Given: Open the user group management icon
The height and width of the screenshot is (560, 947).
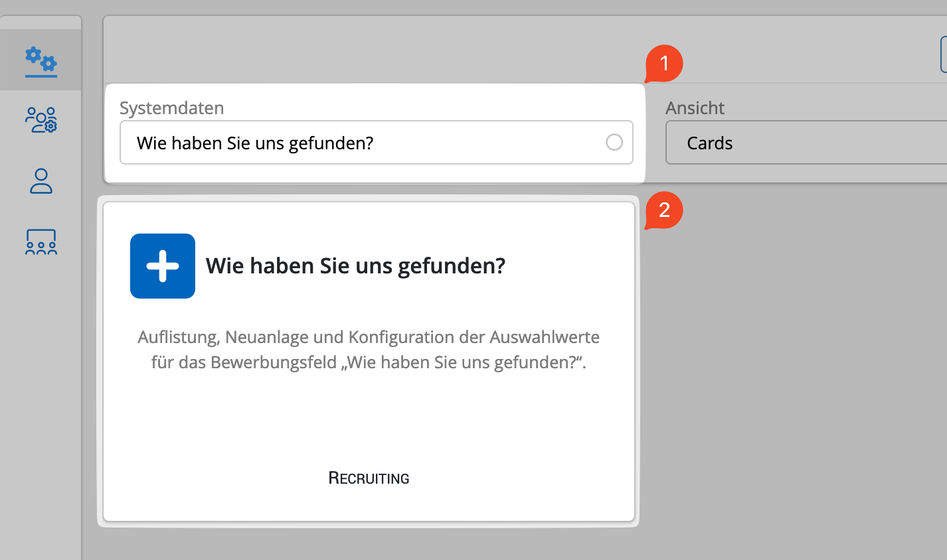Looking at the screenshot, I should (x=41, y=120).
